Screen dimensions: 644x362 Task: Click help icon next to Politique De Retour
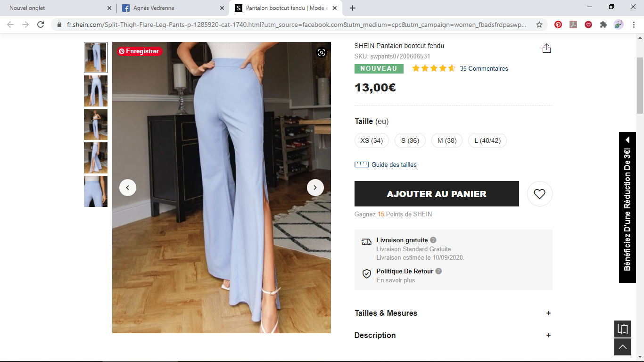[x=438, y=271]
